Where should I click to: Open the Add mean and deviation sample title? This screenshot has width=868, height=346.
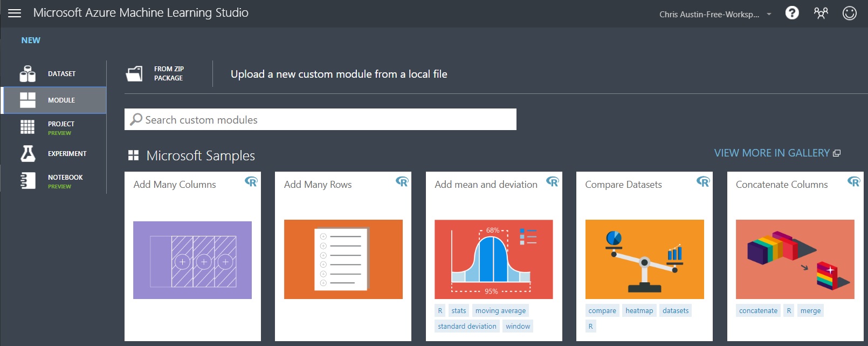(486, 185)
